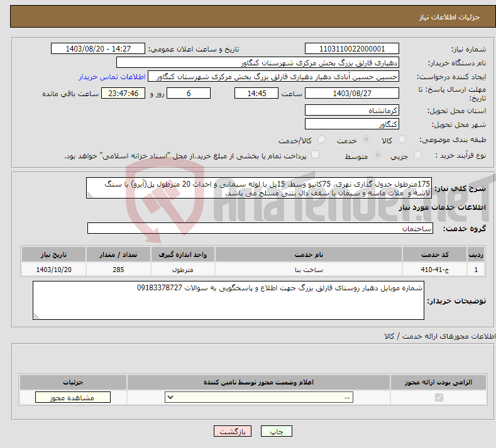Choose the متوسط purchase type option
This screenshot has height=448, width=496.
[377, 155]
